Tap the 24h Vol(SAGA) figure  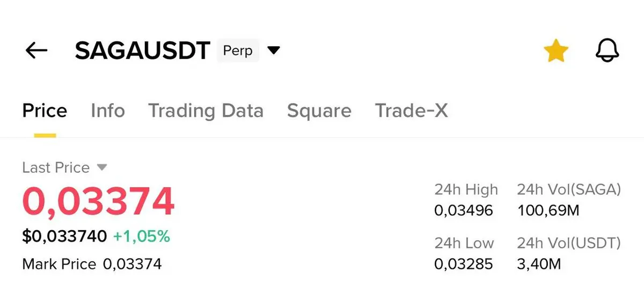[x=548, y=210]
